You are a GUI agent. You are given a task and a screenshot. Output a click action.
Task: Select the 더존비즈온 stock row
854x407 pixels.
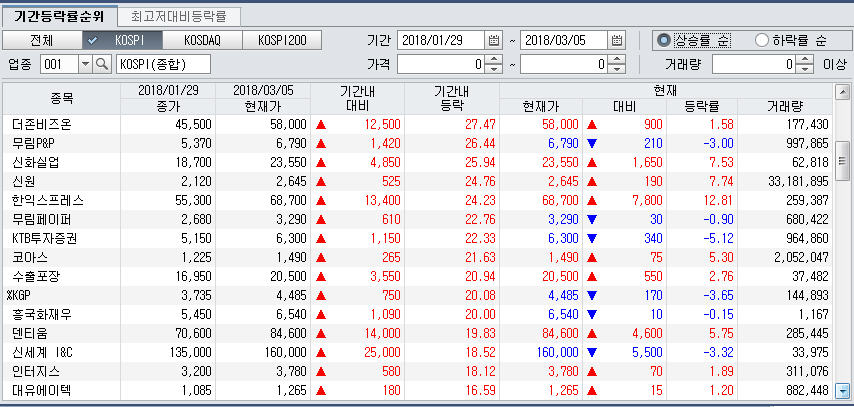[x=418, y=124]
